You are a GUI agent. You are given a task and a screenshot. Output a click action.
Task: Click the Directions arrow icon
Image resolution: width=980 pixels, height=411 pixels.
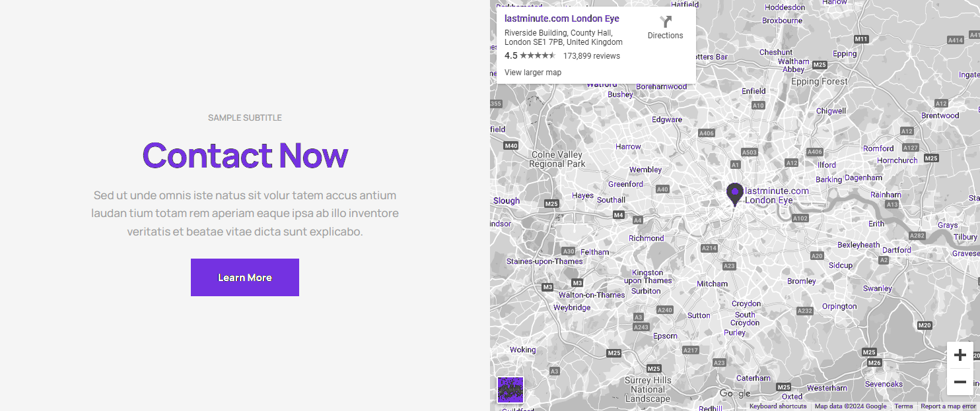(665, 22)
